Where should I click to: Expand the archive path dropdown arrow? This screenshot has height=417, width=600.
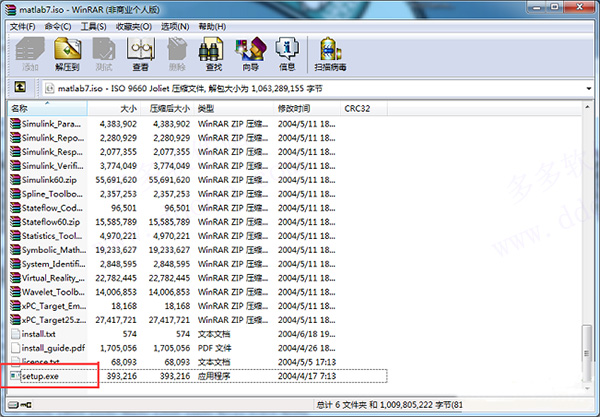pyautogui.click(x=587, y=89)
